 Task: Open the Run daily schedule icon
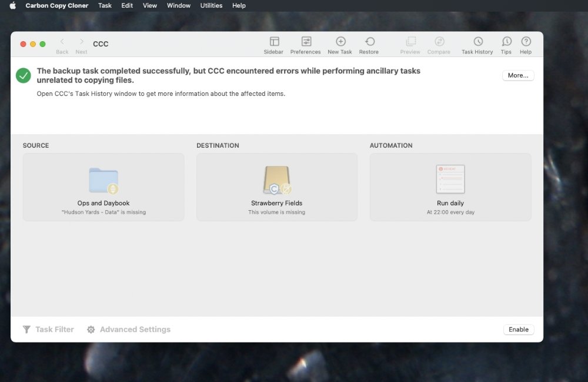(x=450, y=180)
